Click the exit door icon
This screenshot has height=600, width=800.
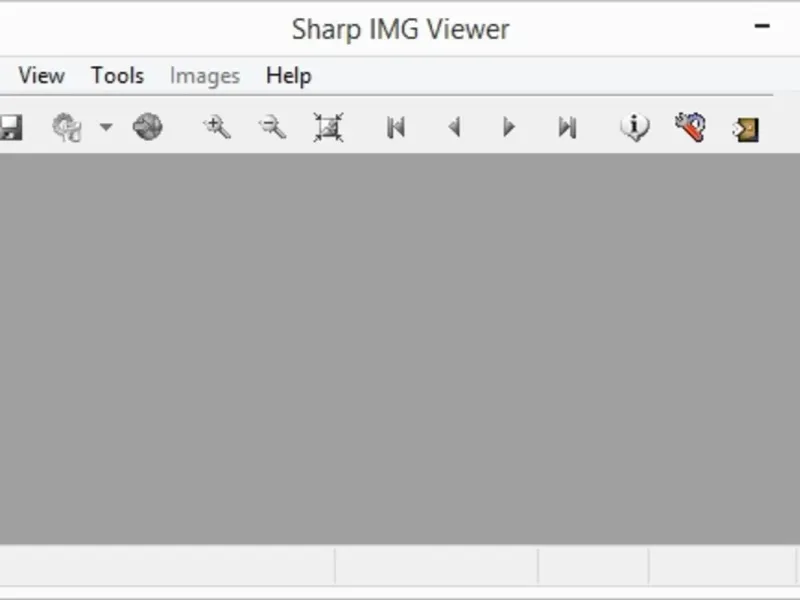[745, 130]
